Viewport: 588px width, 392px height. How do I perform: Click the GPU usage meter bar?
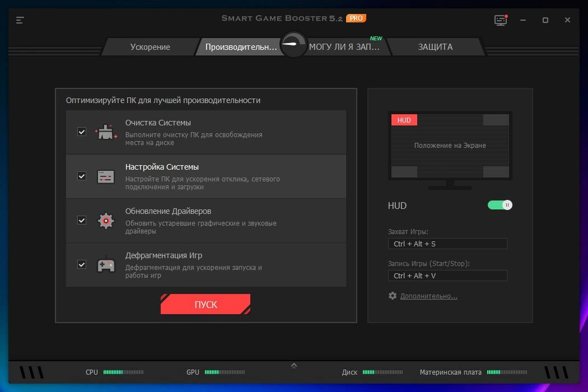pos(225,372)
